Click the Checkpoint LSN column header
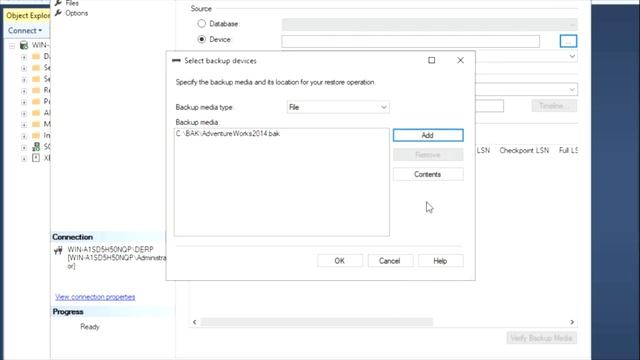640x360 pixels. coord(524,151)
